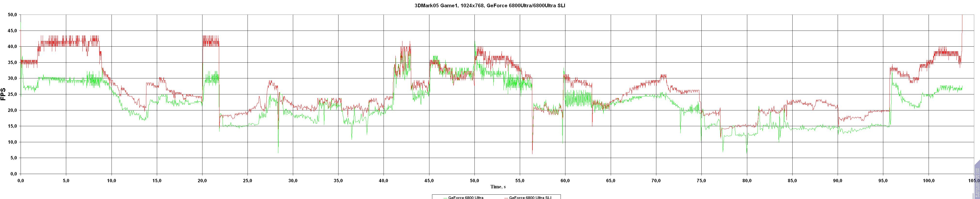Click the green-line "GeForce 6800 Ultra" legend entry
The width and height of the screenshot is (980, 199).
coord(463,197)
